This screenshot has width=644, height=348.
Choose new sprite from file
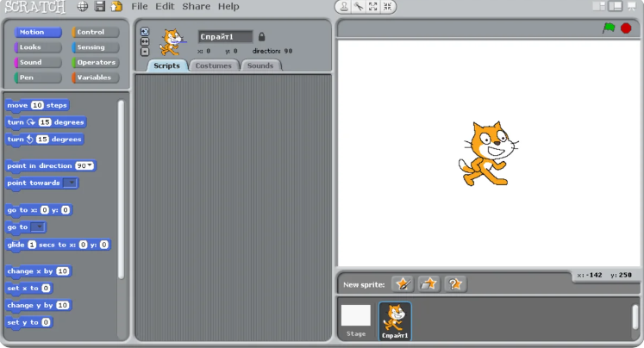(428, 284)
